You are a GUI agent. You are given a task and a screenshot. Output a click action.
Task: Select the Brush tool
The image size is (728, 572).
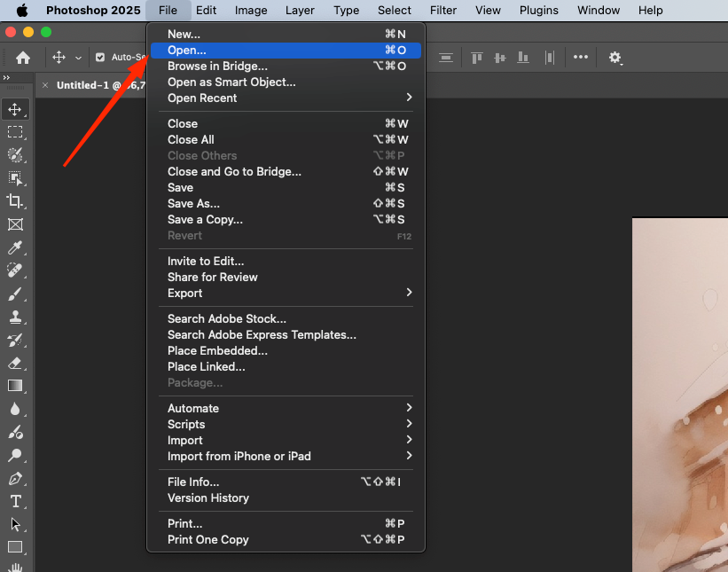click(x=15, y=294)
